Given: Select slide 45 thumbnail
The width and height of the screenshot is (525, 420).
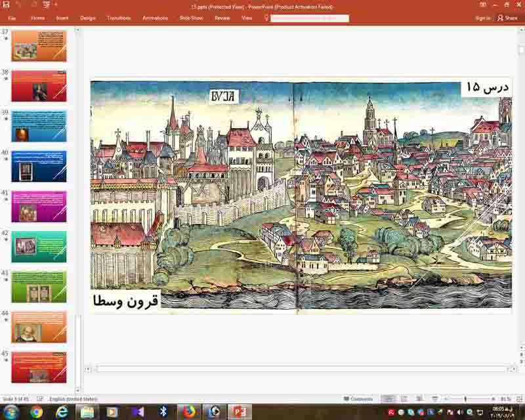Looking at the screenshot, I should click(39, 367).
